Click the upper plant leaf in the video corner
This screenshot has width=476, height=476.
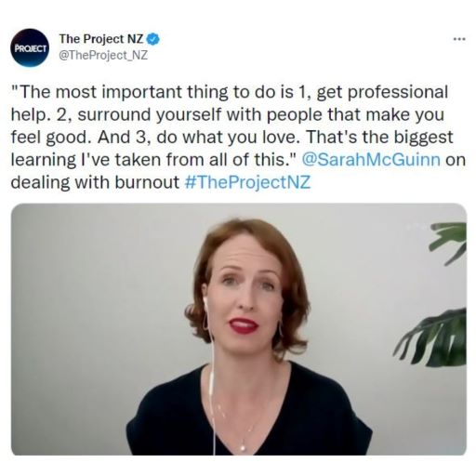(x=449, y=242)
